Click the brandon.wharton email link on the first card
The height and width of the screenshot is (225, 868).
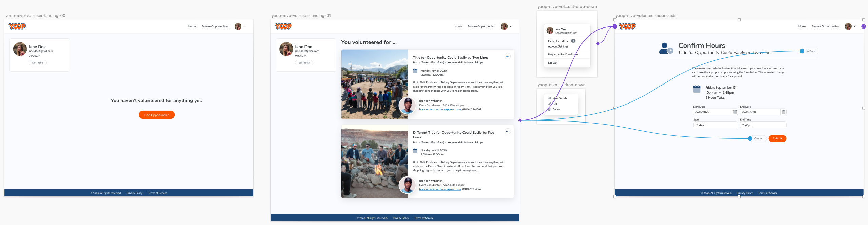coord(440,109)
